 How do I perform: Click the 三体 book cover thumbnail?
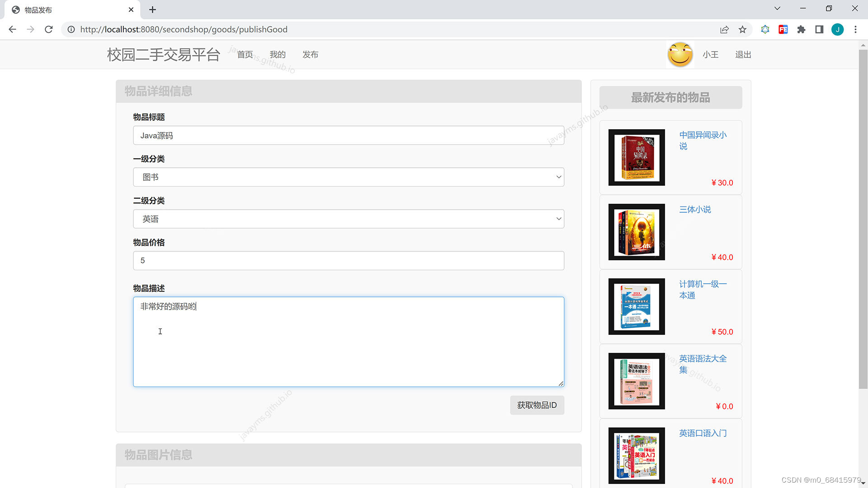(x=637, y=232)
